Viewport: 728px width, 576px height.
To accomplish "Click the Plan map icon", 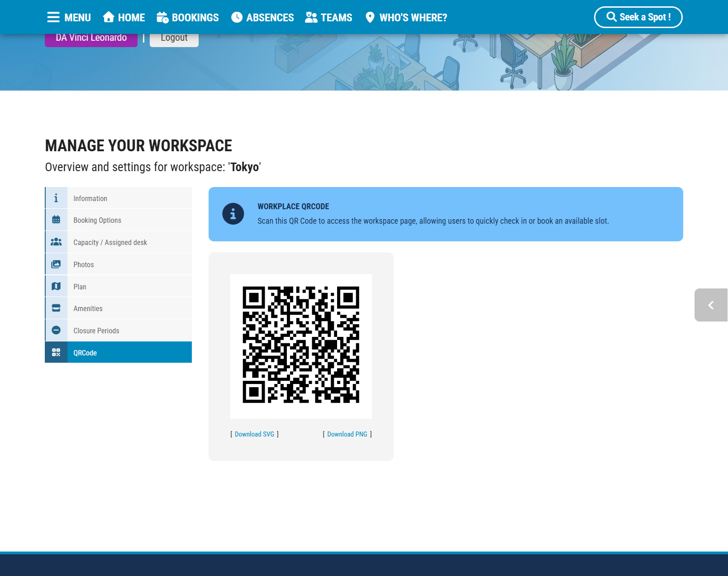I will (x=56, y=287).
